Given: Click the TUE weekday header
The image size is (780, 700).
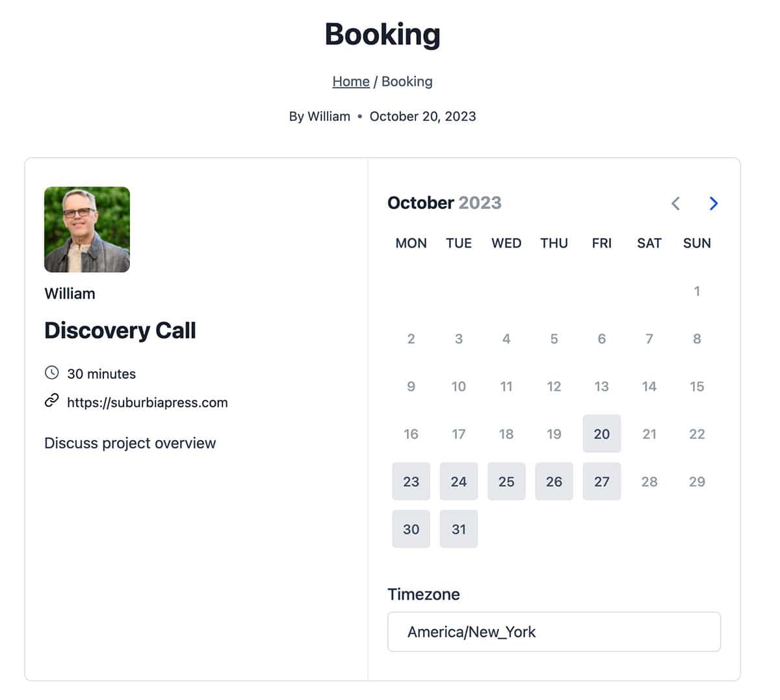Looking at the screenshot, I should click(459, 243).
